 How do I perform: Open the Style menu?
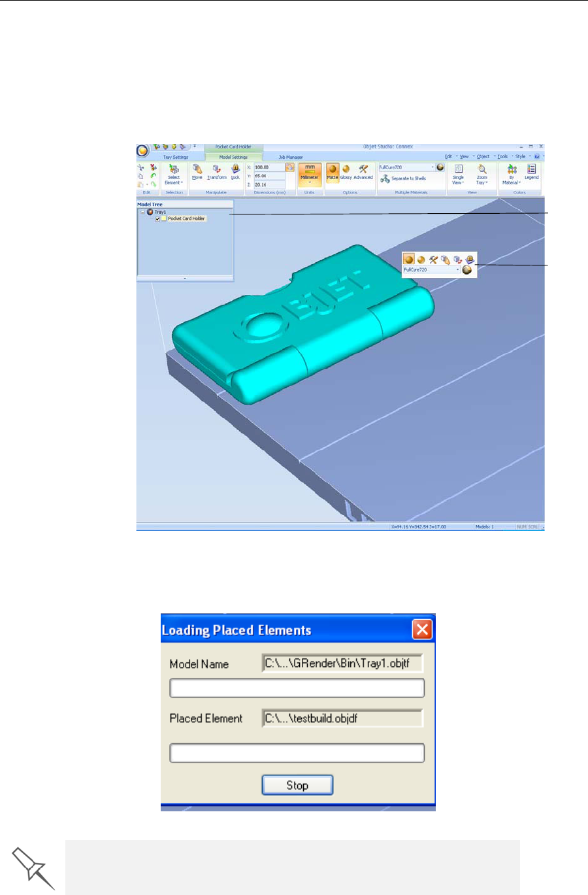[520, 157]
